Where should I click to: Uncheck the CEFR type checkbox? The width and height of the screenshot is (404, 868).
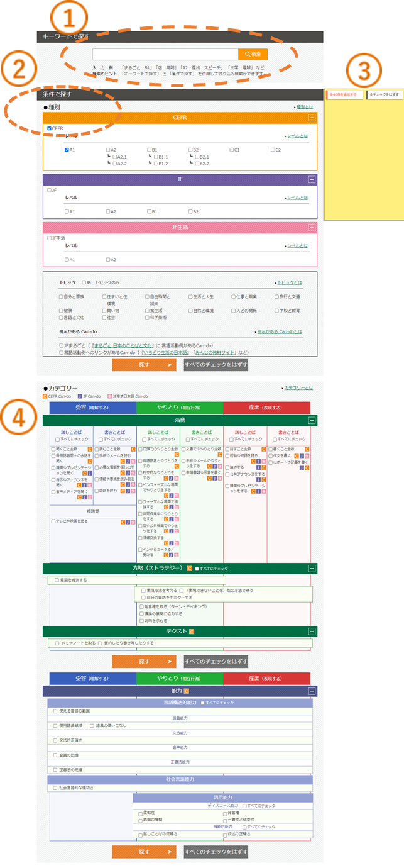(50, 128)
